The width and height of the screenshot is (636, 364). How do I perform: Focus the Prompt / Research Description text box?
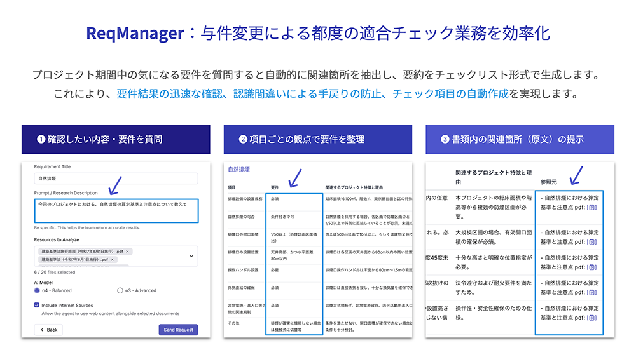point(116,211)
